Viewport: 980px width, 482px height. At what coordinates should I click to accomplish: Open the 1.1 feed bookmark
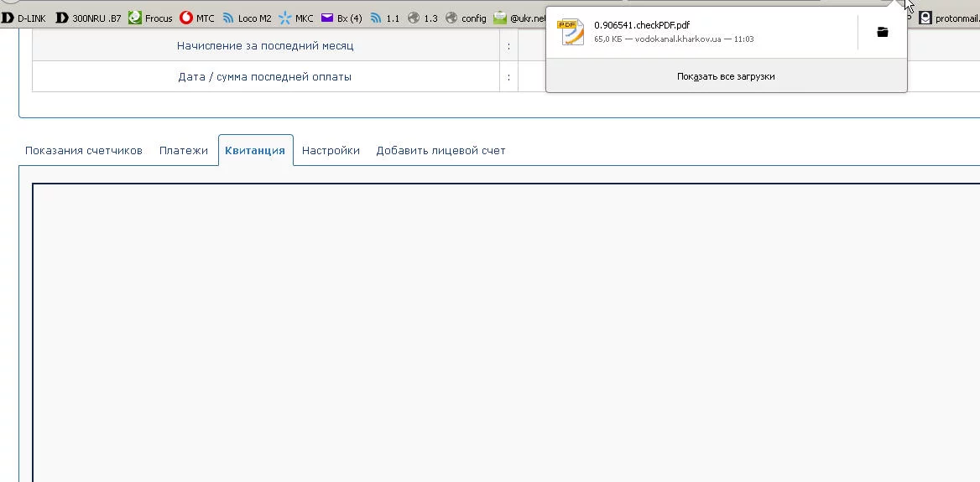[384, 18]
